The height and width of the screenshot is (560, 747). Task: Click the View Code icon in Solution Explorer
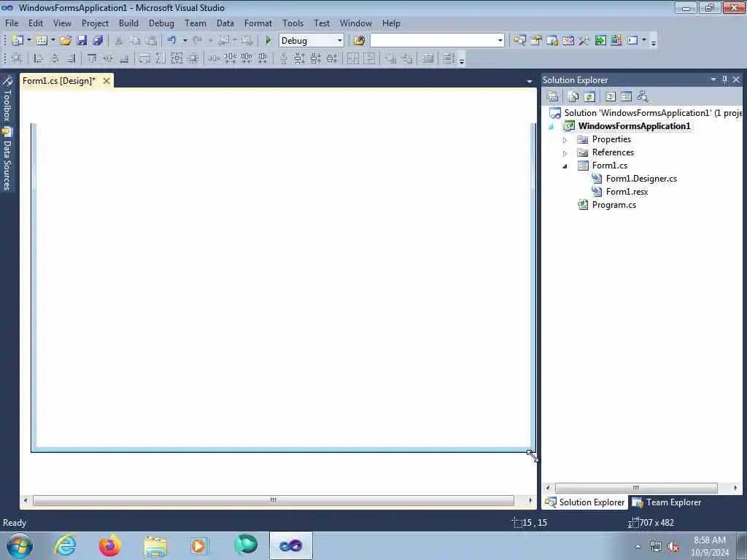coord(611,97)
